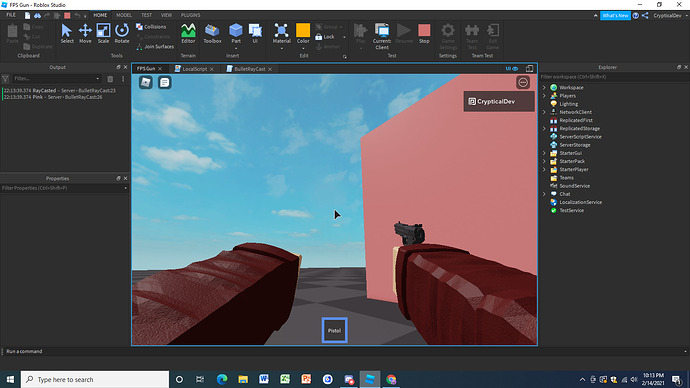
Task: Click the Explorer filter workspace field
Action: [614, 77]
